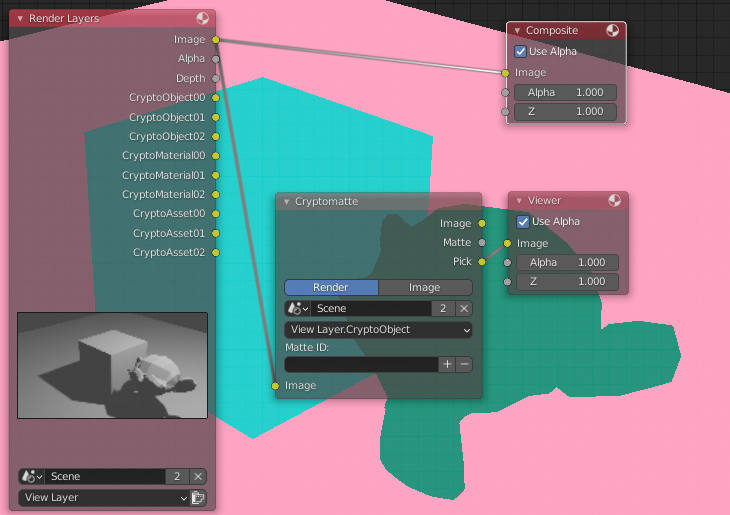Remove Matte ID with minus button
This screenshot has width=730, height=515.
(x=464, y=364)
